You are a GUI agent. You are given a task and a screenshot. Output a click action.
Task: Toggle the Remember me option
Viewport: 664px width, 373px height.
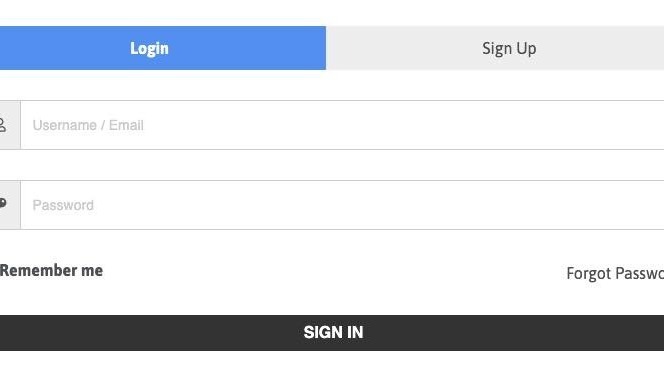(x=51, y=271)
